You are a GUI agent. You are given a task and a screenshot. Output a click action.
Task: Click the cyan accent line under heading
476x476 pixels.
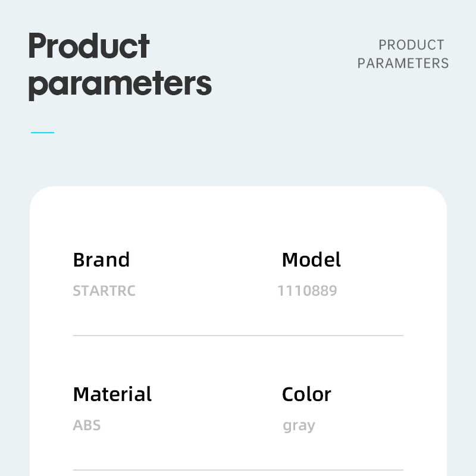pyautogui.click(x=42, y=133)
